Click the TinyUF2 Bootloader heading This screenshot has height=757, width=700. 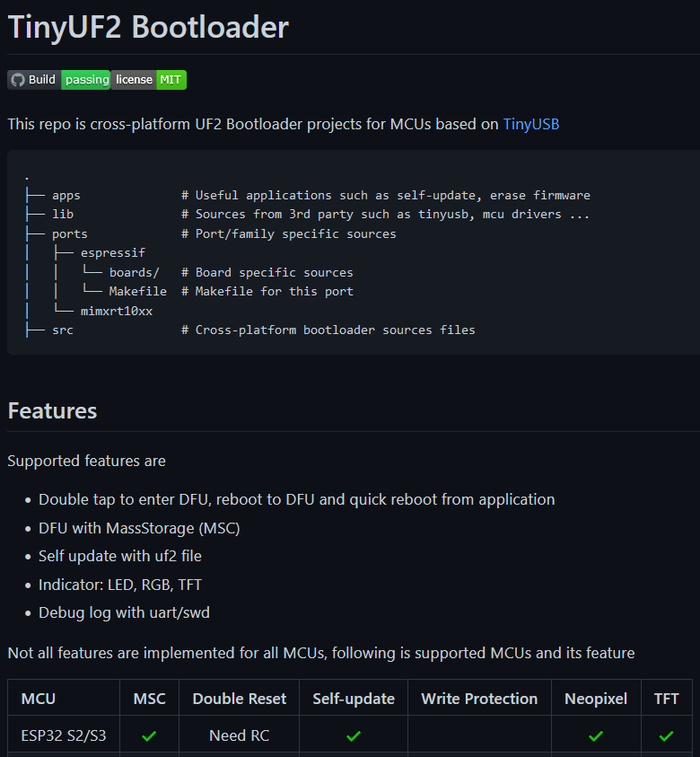[148, 27]
